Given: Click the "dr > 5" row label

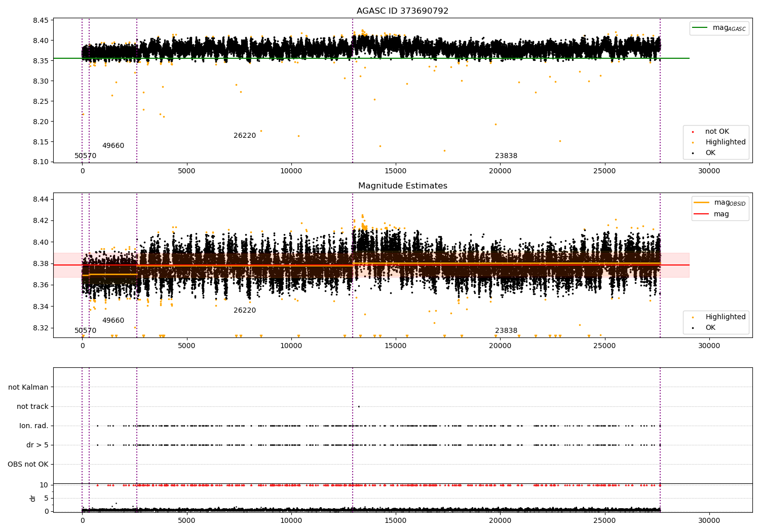Looking at the screenshot, I should point(37,445).
